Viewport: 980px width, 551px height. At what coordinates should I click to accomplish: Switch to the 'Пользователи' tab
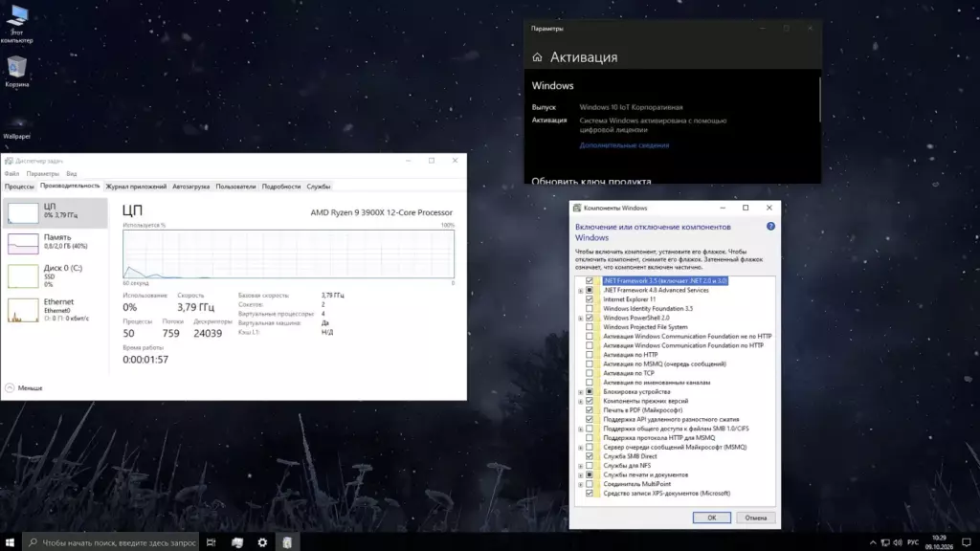[235, 187]
